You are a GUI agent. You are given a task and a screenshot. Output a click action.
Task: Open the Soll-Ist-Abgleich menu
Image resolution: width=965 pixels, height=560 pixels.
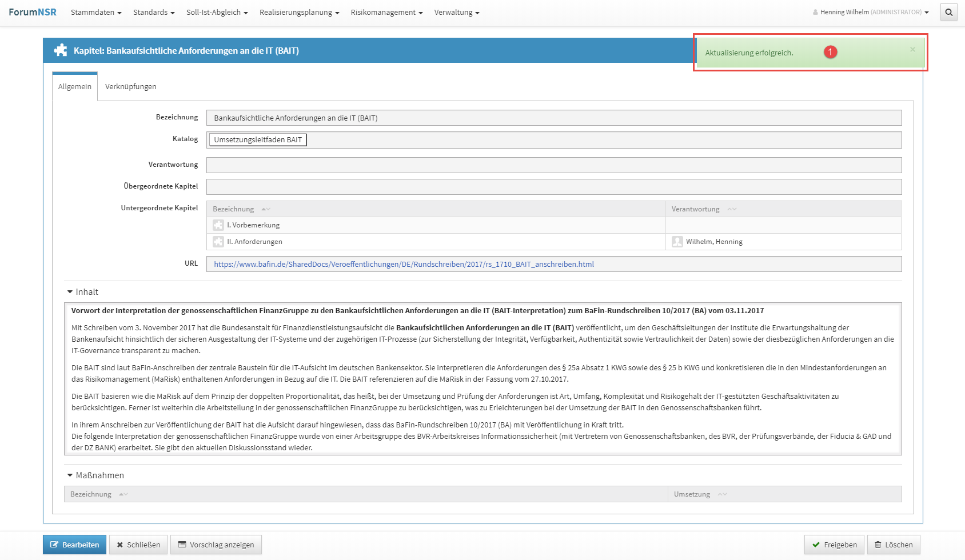click(x=217, y=12)
